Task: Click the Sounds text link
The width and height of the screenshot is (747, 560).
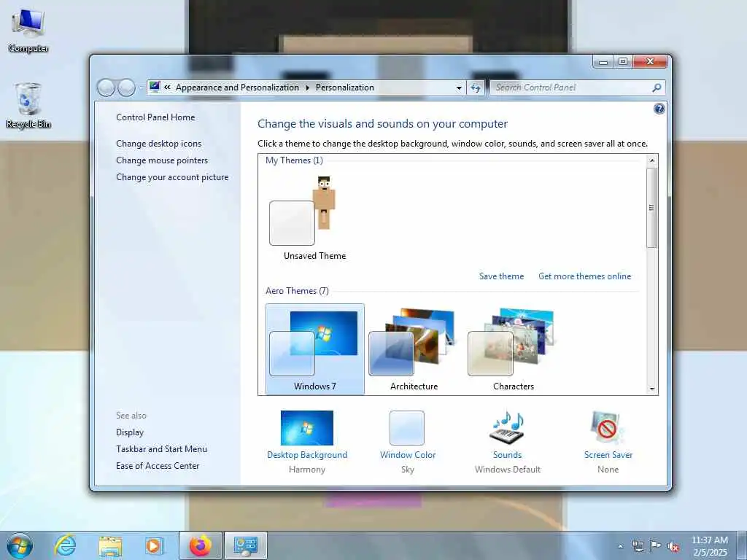Action: (508, 455)
